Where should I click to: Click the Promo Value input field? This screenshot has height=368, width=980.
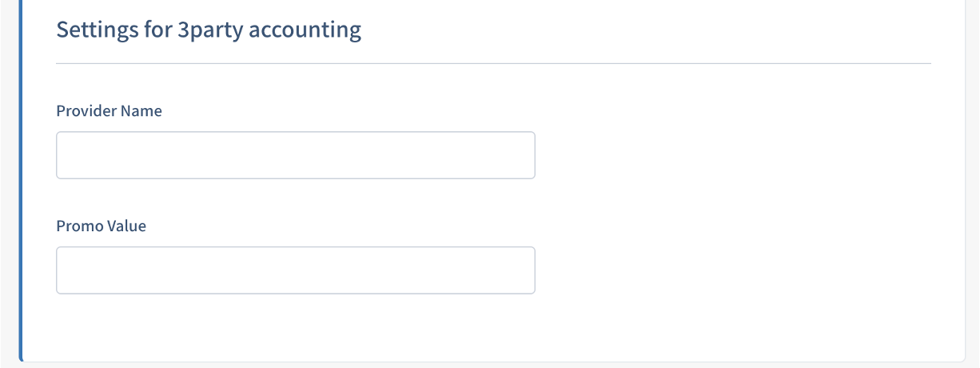295,270
